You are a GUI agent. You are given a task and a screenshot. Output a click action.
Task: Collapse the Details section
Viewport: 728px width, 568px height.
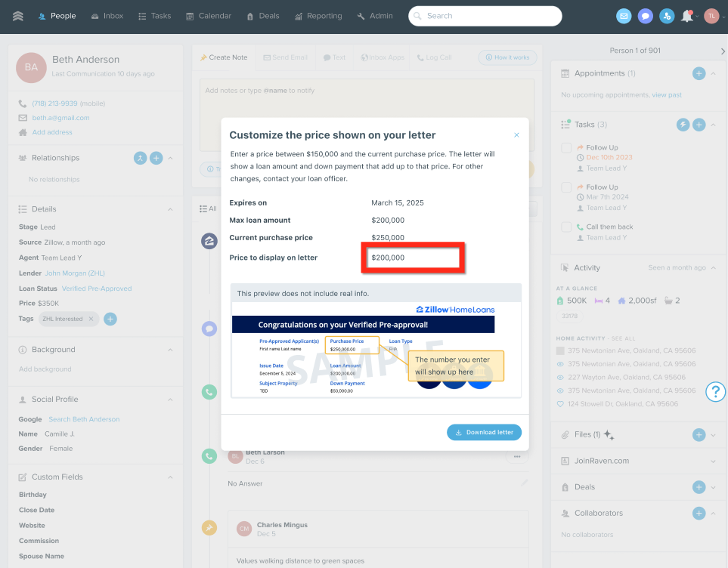169,209
